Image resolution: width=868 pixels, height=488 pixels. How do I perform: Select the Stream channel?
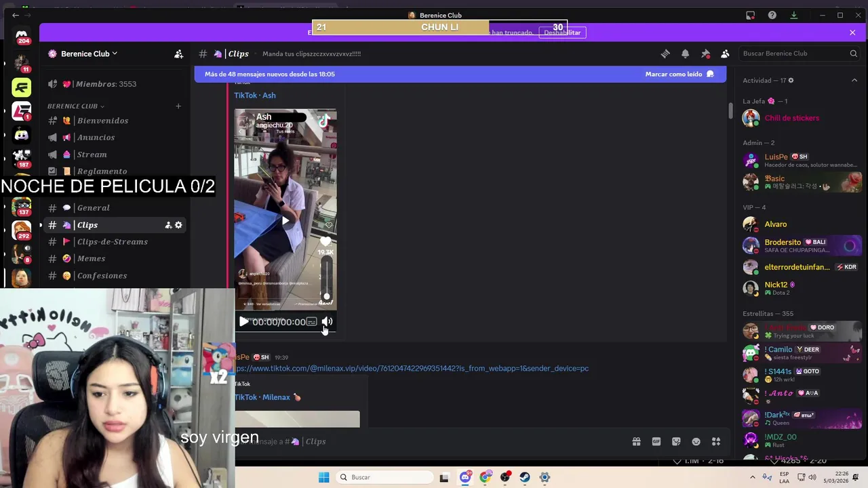tap(115, 155)
